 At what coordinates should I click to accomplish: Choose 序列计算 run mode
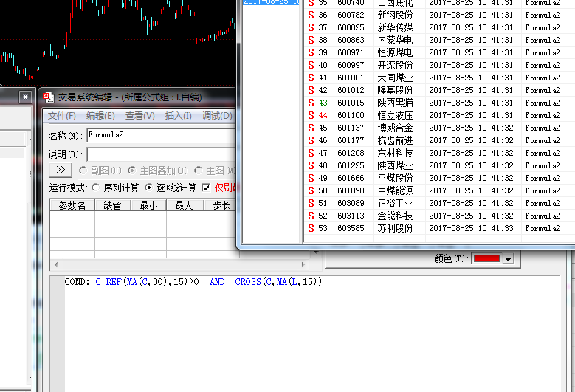pyautogui.click(x=96, y=188)
